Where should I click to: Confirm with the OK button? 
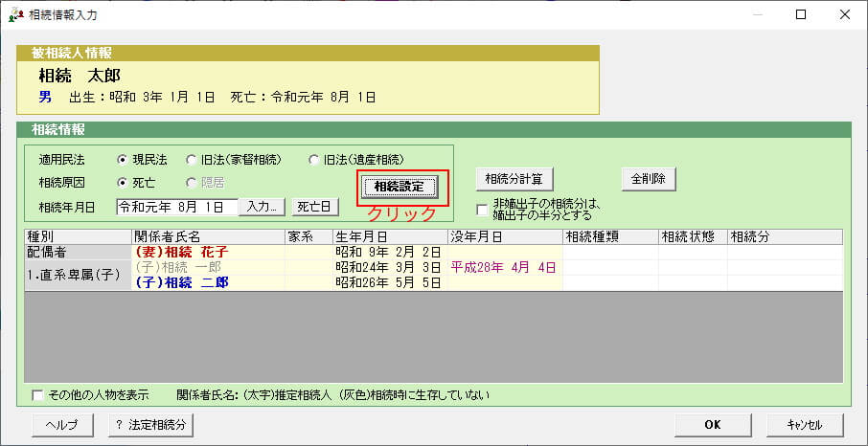(x=713, y=425)
